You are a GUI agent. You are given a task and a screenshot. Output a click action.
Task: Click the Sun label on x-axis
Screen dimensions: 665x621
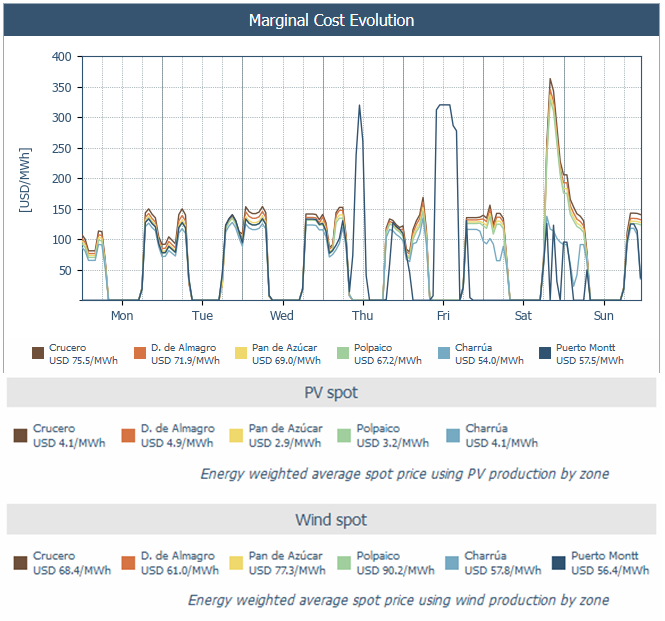point(604,316)
